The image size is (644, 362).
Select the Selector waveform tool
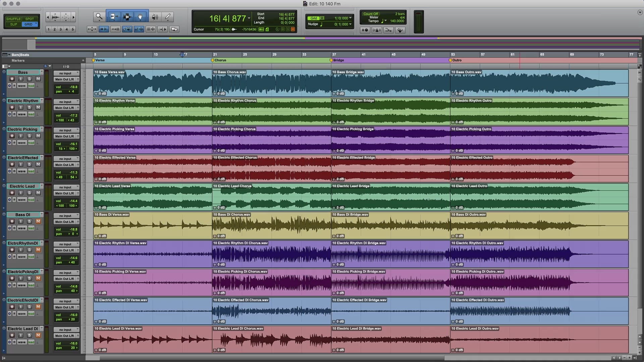click(127, 16)
